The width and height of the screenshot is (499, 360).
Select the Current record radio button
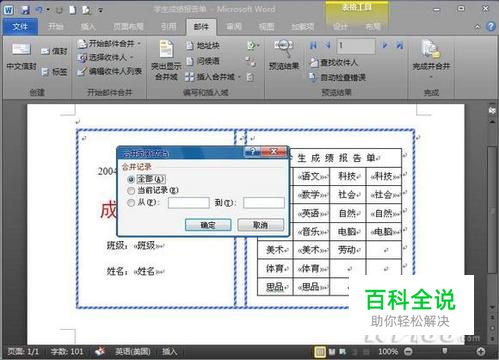131,191
